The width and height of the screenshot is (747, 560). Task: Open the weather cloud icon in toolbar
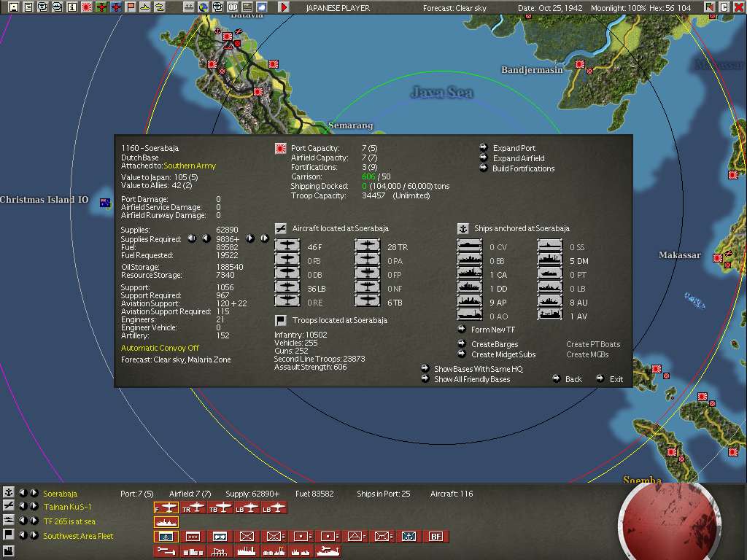(x=262, y=7)
